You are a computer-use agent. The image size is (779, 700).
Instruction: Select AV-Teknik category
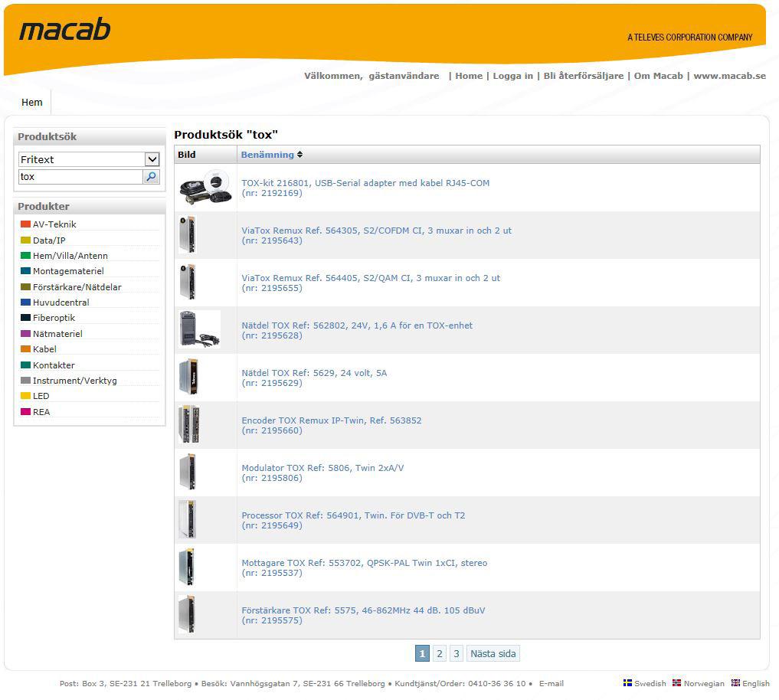click(54, 224)
